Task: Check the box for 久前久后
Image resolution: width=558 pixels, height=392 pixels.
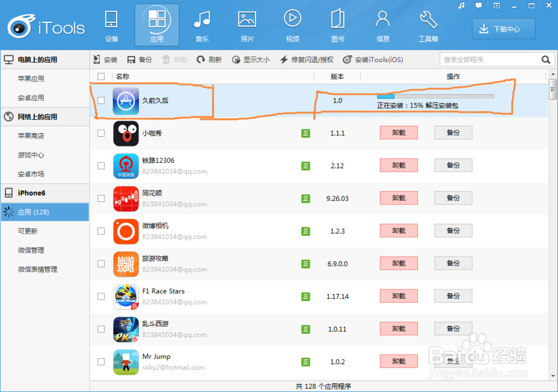Action: tap(101, 101)
